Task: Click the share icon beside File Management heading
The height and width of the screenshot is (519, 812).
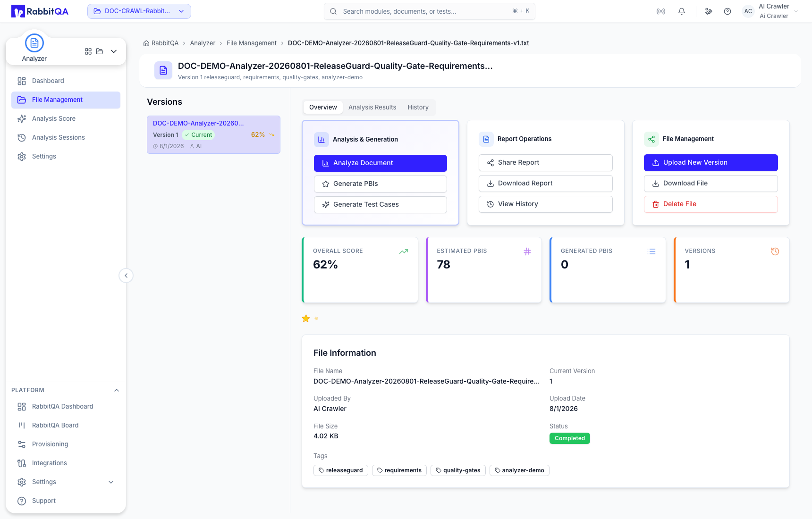Action: [x=651, y=139]
